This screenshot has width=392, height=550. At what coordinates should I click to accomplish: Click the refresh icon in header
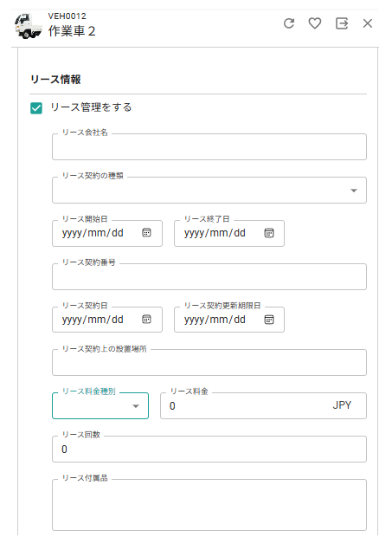pyautogui.click(x=289, y=23)
